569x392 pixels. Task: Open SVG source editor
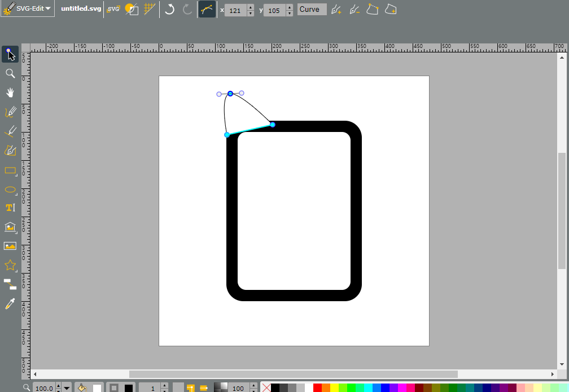point(113,9)
